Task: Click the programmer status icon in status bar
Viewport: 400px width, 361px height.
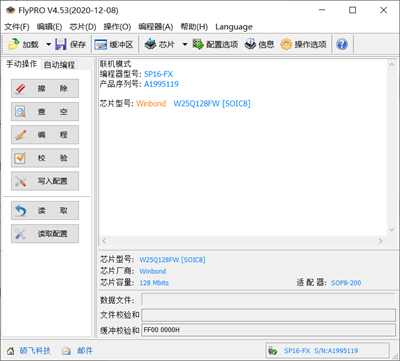Action: pyautogui.click(x=273, y=351)
